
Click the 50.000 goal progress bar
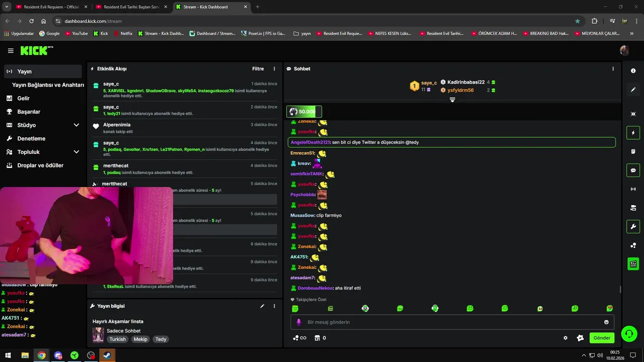click(x=304, y=112)
